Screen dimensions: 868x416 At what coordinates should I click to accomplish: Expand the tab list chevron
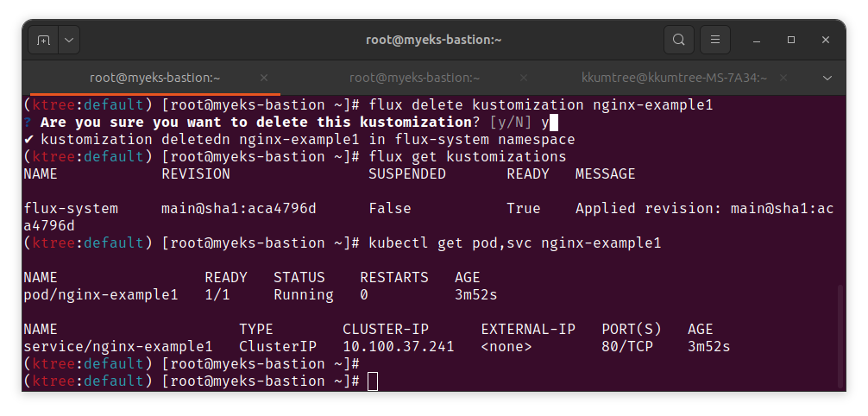827,78
